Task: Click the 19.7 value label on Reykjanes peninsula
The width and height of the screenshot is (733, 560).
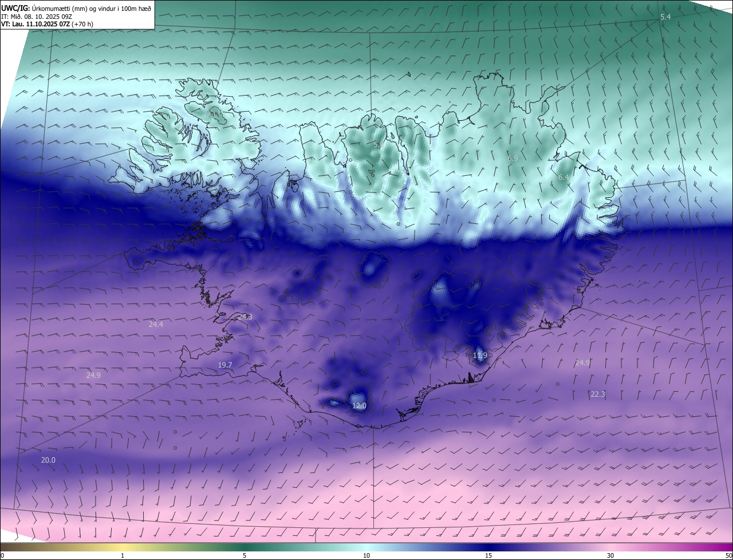Action: point(225,365)
